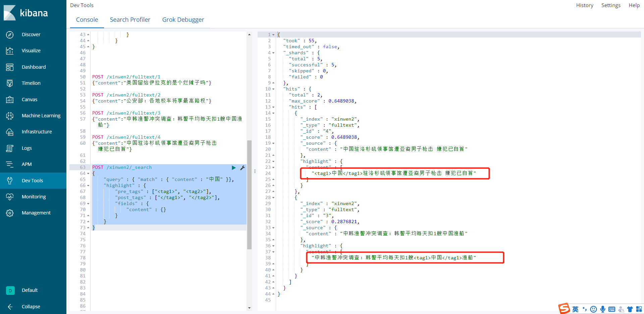Open the APM icon
Viewport: 644px width, 314px height.
coord(10,164)
